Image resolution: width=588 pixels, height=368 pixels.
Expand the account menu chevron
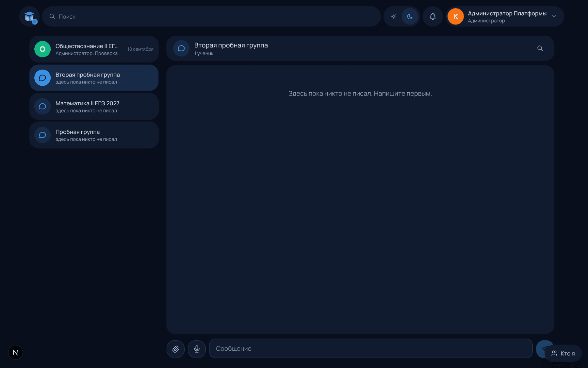[x=554, y=16]
